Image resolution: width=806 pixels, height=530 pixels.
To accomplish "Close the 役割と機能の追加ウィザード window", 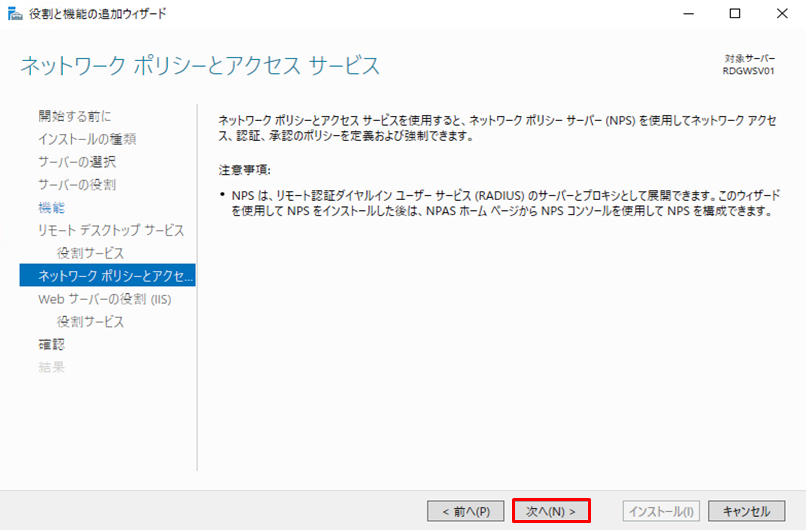I will [781, 14].
